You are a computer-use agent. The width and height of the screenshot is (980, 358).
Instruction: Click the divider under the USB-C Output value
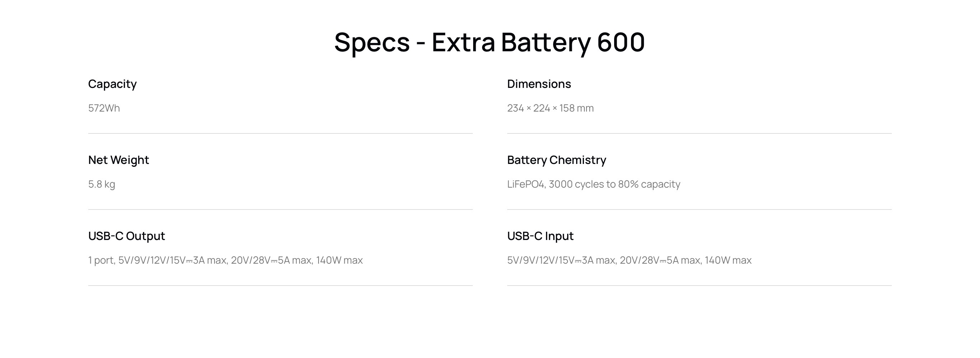281,286
